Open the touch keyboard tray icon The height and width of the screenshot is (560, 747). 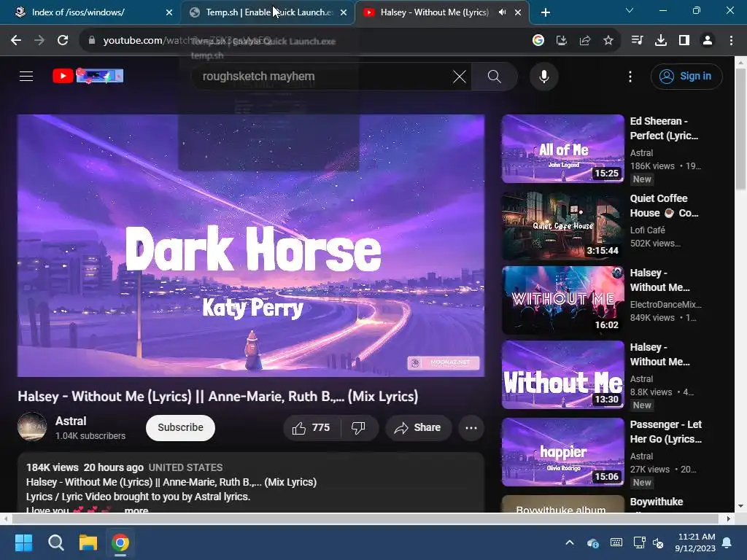tap(616, 542)
